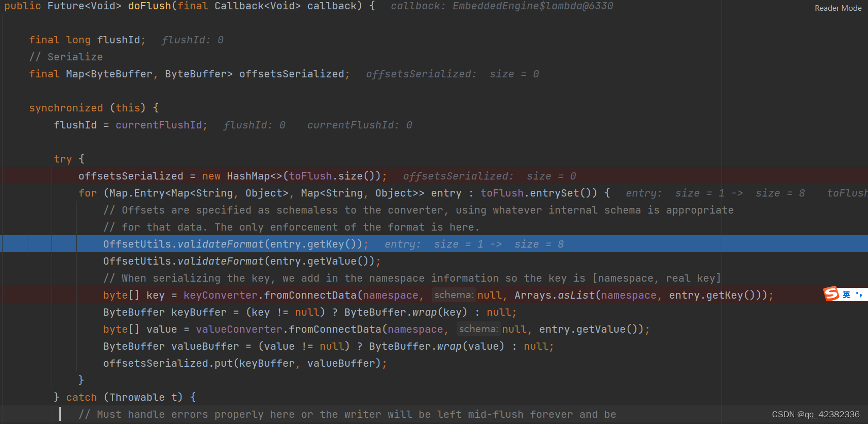
Task: Click the inline hint 'currentFlushId: 0'
Action: 360,125
